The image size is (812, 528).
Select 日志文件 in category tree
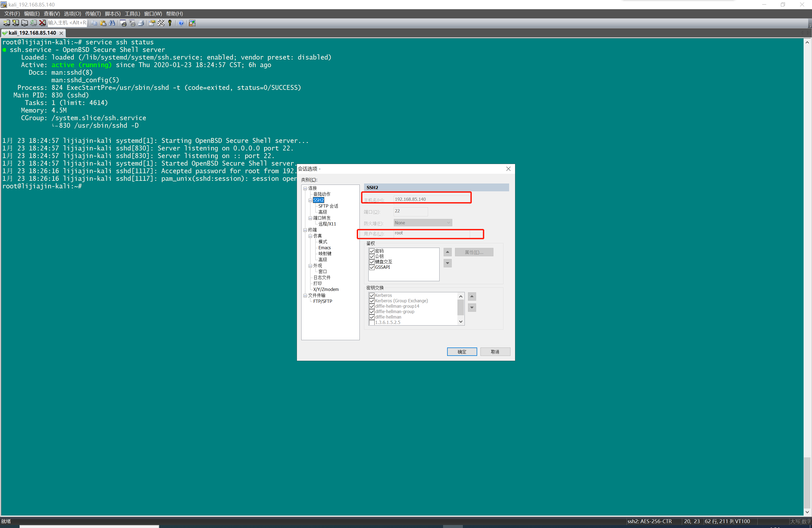pyautogui.click(x=322, y=277)
